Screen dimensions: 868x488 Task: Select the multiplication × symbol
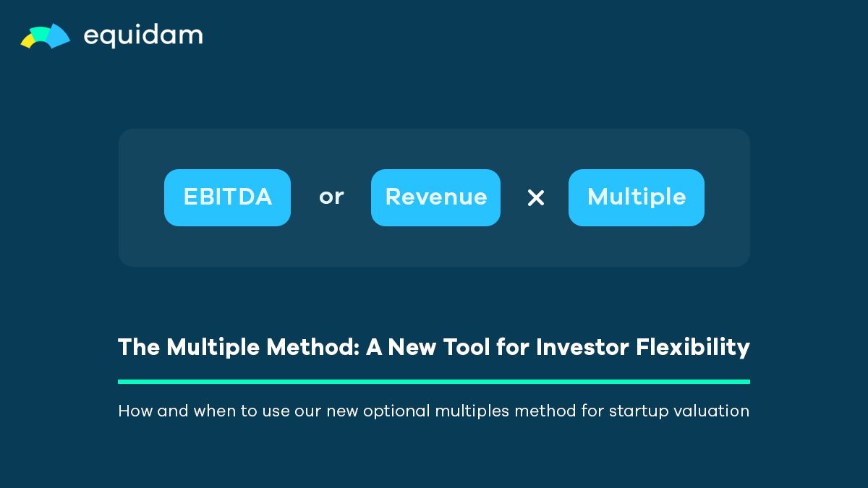coord(535,198)
